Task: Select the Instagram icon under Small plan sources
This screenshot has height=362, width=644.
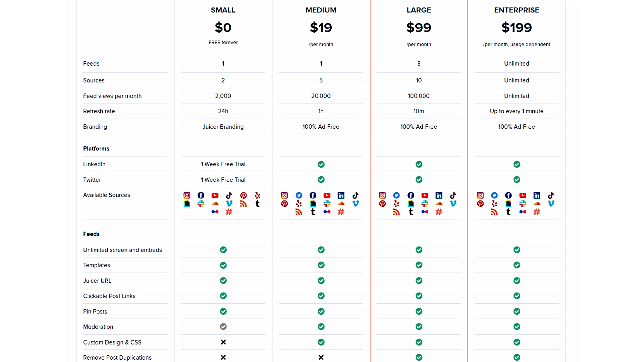Action: [x=187, y=195]
